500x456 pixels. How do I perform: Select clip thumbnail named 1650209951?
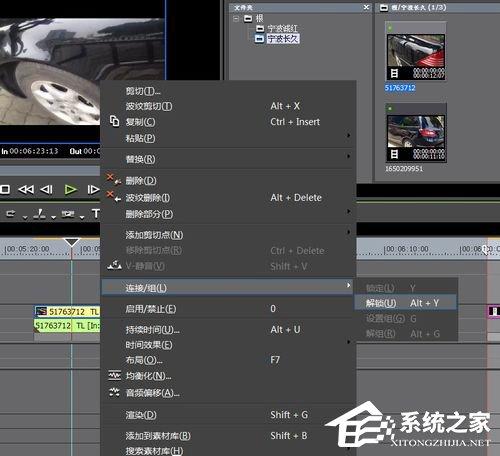(416, 132)
